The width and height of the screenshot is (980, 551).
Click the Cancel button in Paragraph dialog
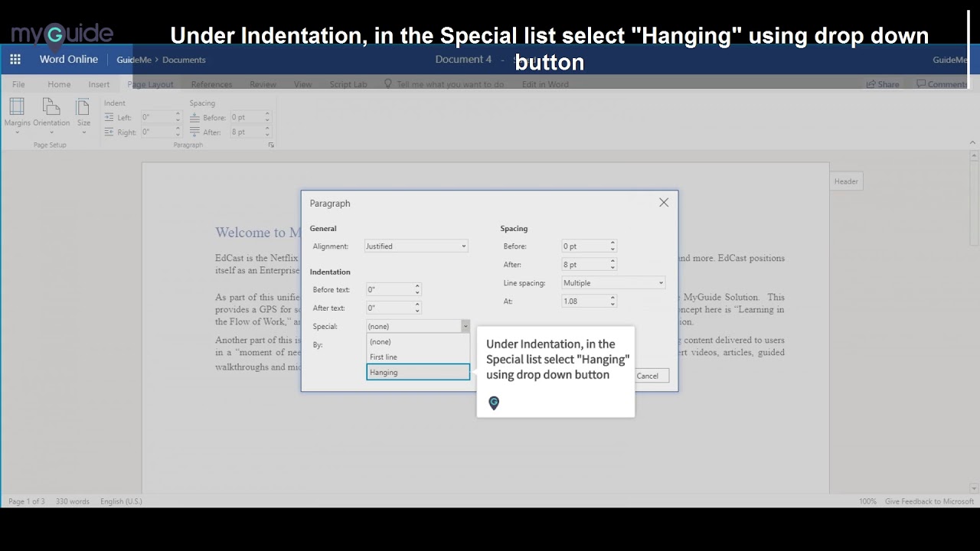648,376
